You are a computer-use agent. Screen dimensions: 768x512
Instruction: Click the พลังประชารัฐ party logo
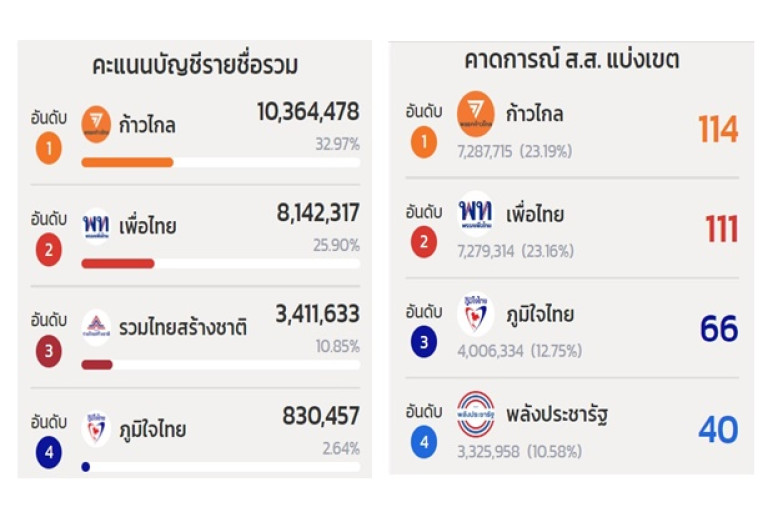(x=475, y=413)
